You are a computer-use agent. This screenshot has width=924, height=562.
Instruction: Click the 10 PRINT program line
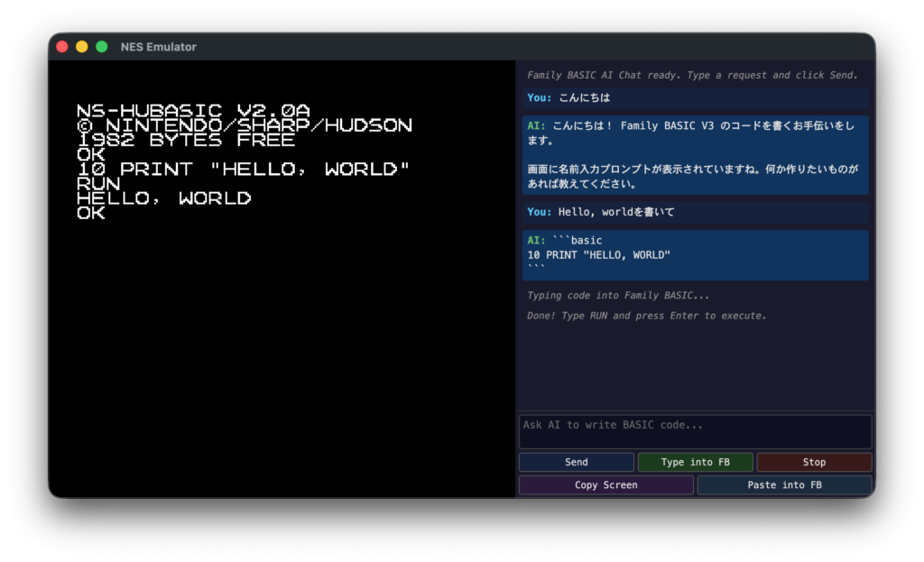244,169
